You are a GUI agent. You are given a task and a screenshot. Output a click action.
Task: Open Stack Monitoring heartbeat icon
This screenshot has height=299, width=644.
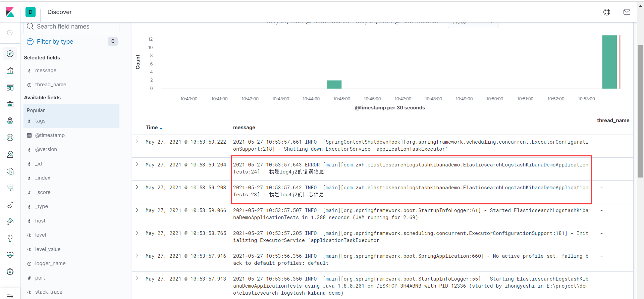coord(10,255)
